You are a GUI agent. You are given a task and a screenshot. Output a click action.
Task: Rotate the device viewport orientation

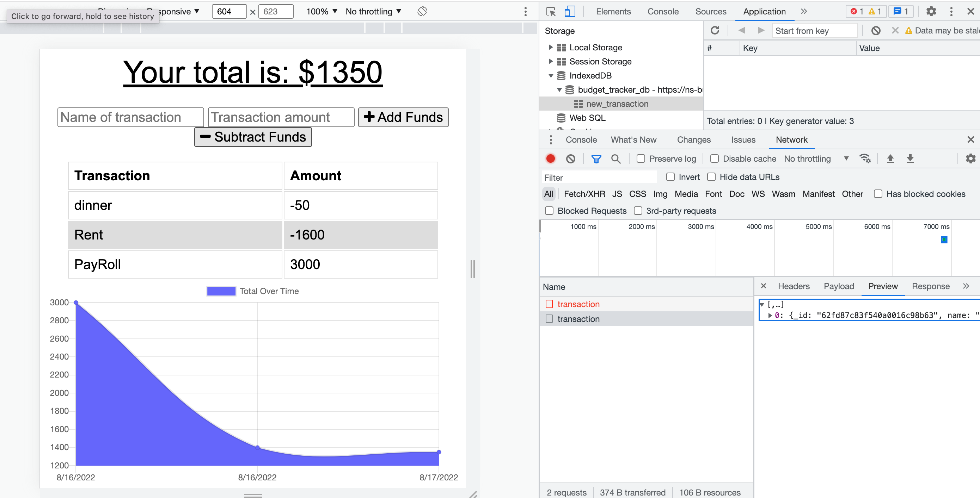coord(422,11)
